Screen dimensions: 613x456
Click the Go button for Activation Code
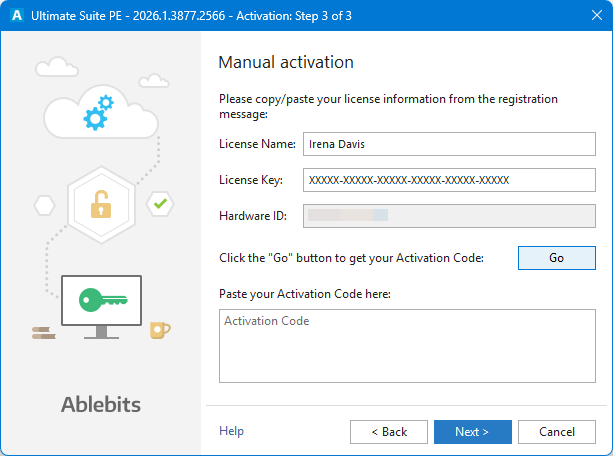[x=557, y=258]
